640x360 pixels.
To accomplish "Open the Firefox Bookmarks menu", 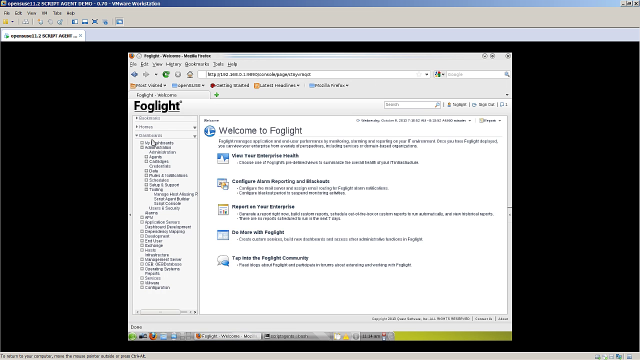I will 197,64.
